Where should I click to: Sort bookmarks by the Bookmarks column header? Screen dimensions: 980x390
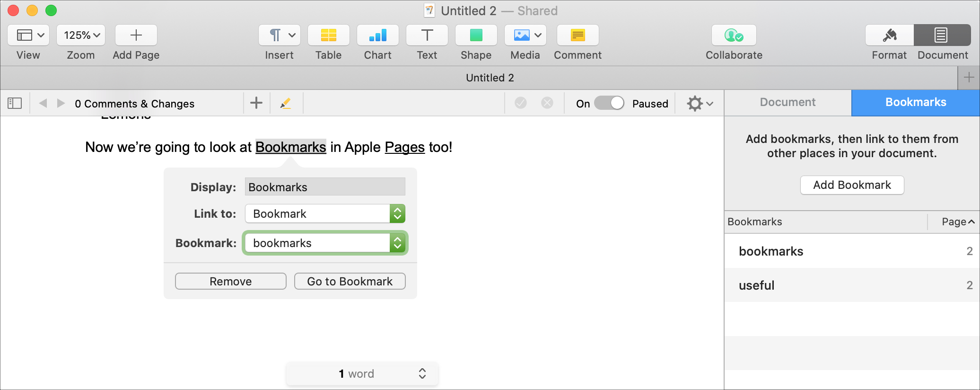pyautogui.click(x=826, y=222)
